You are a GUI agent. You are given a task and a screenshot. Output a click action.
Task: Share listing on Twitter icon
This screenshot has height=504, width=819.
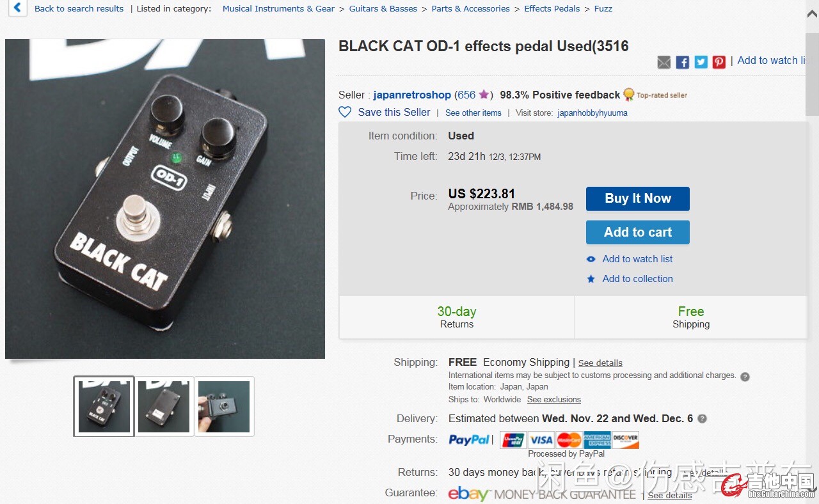701,62
